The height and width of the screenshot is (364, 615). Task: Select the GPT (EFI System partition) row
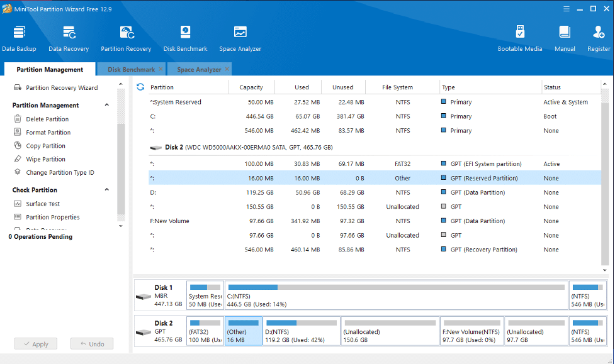[x=375, y=164]
